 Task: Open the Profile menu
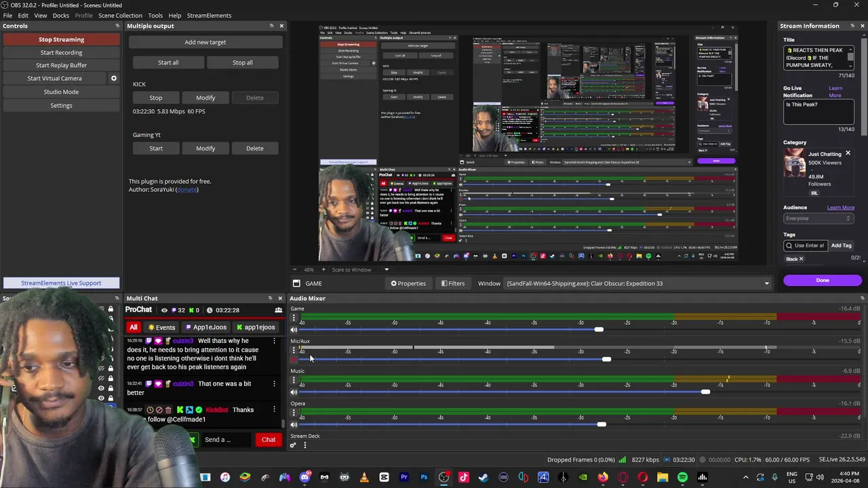84,16
